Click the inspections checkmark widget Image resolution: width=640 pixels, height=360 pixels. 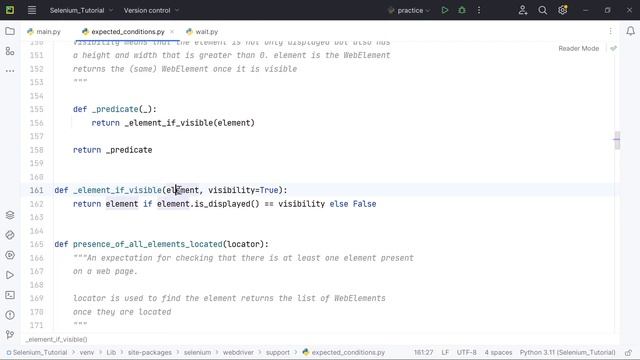pyautogui.click(x=613, y=48)
